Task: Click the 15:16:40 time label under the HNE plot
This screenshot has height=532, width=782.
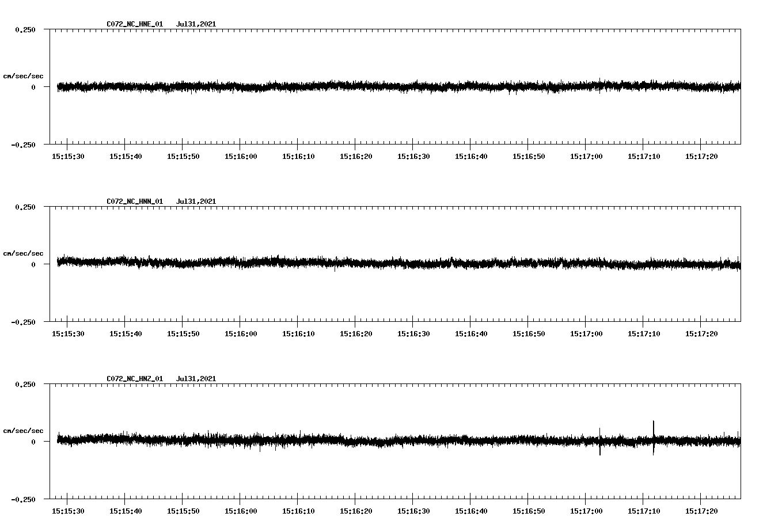Action: (471, 157)
